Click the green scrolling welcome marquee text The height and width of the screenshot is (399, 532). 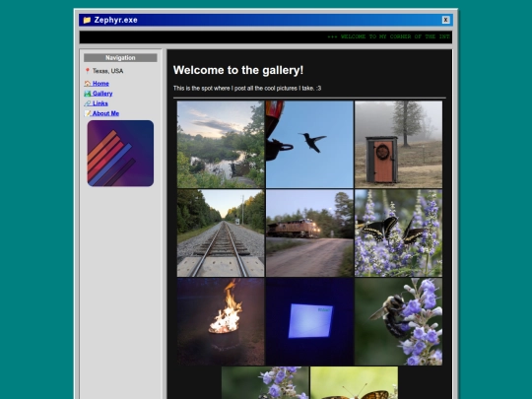coord(389,36)
